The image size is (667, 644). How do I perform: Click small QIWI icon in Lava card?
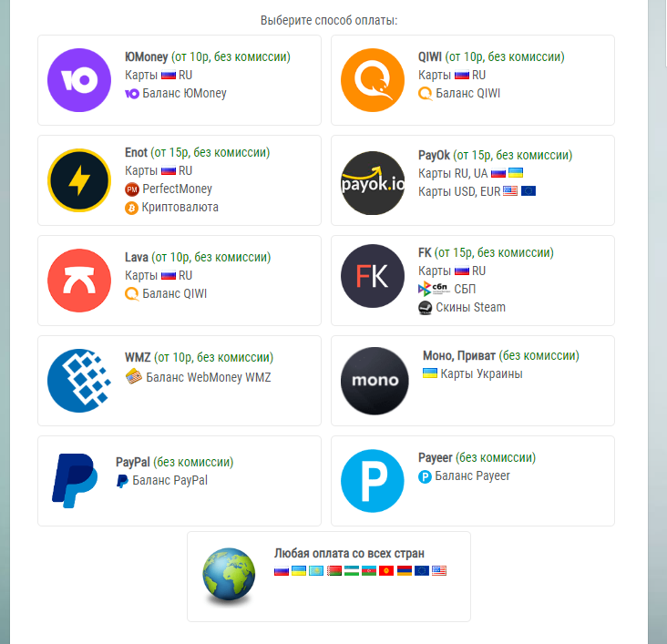click(131, 294)
